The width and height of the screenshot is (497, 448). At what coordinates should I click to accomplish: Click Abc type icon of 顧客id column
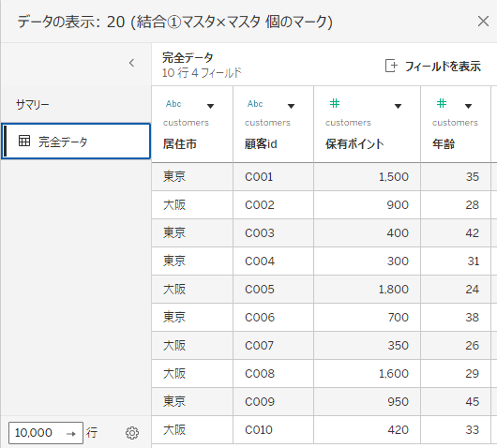255,104
